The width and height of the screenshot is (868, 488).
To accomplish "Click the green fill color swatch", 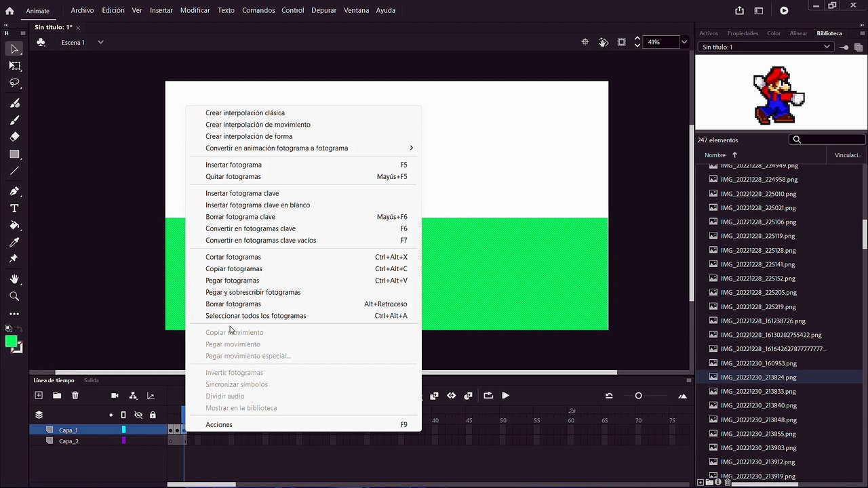I will [x=12, y=342].
